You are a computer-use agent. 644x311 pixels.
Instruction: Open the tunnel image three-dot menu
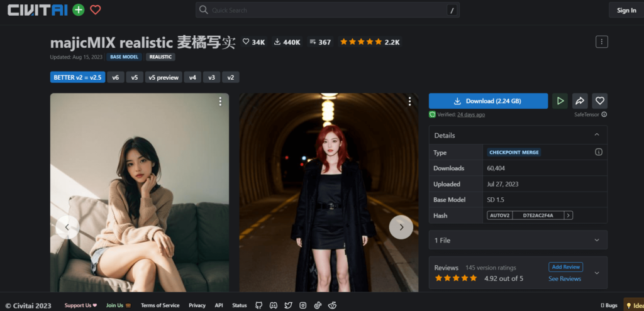[409, 101]
